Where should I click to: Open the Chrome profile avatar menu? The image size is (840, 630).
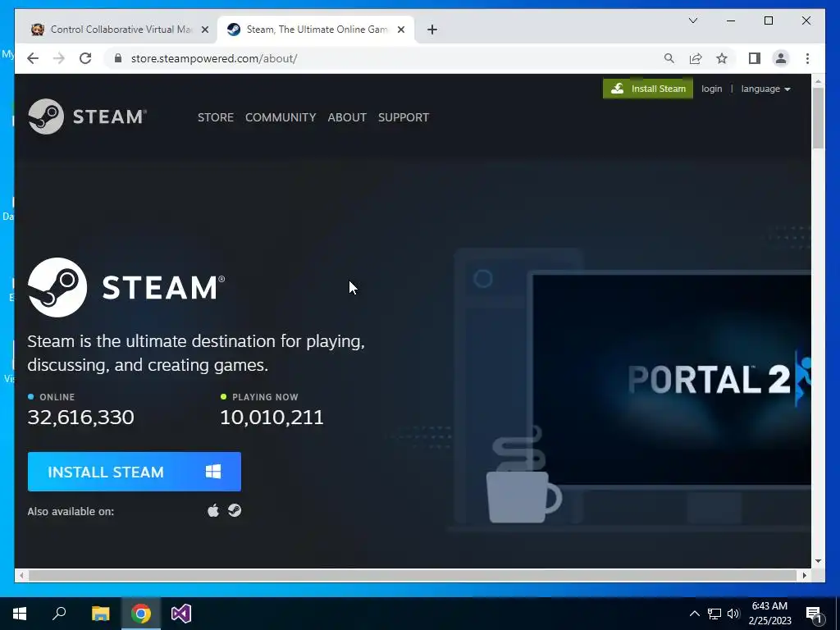point(781,58)
